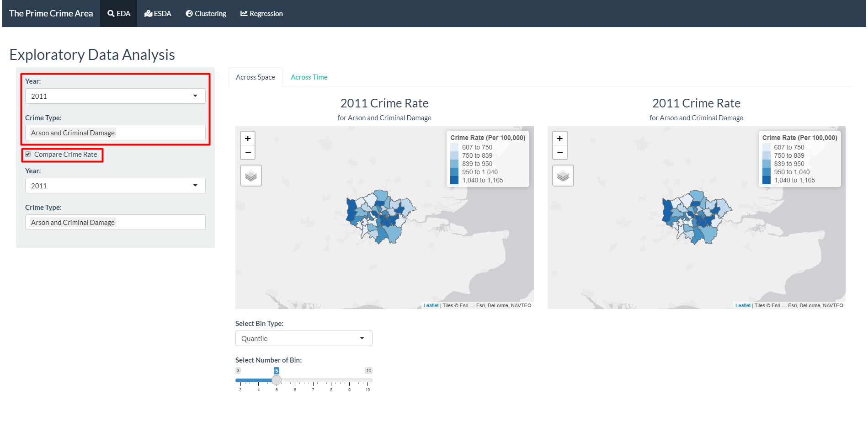Zoom out on the left crime map
Image resolution: width=868 pixels, height=427 pixels.
click(x=248, y=152)
